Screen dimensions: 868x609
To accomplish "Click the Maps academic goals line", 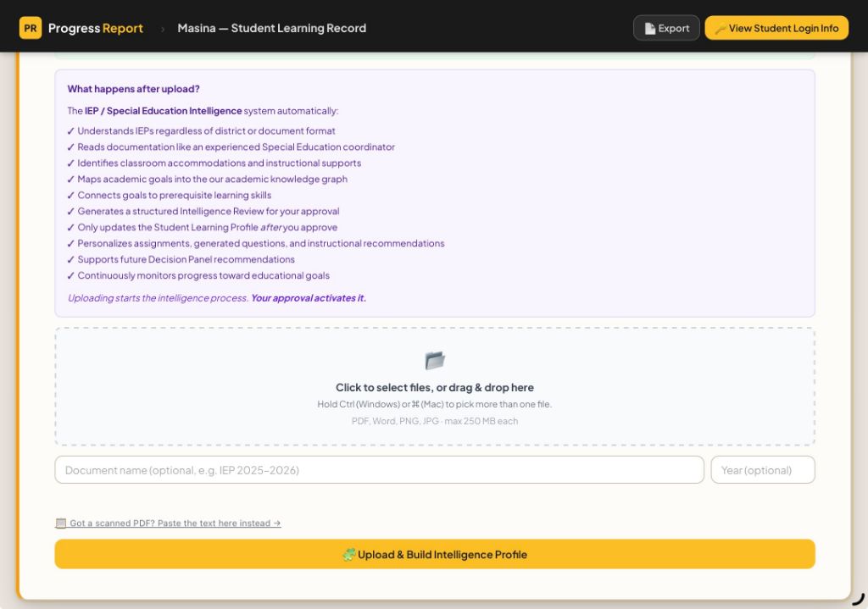I will [208, 180].
